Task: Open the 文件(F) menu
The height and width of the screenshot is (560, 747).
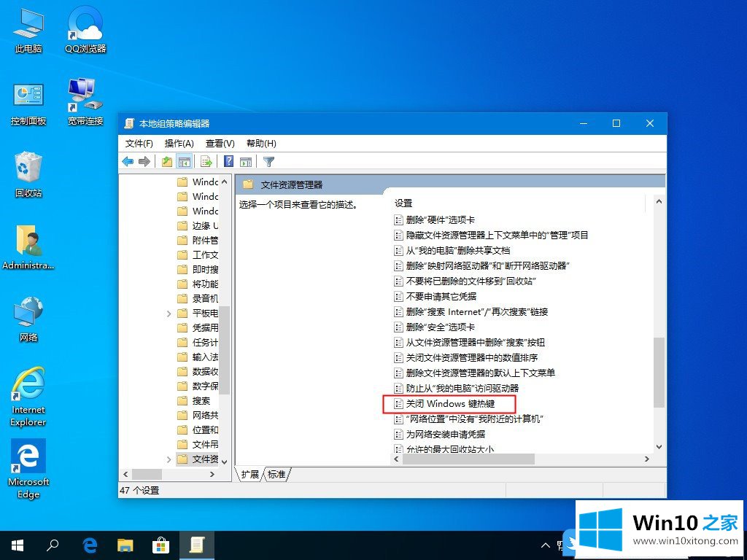Action: click(139, 144)
